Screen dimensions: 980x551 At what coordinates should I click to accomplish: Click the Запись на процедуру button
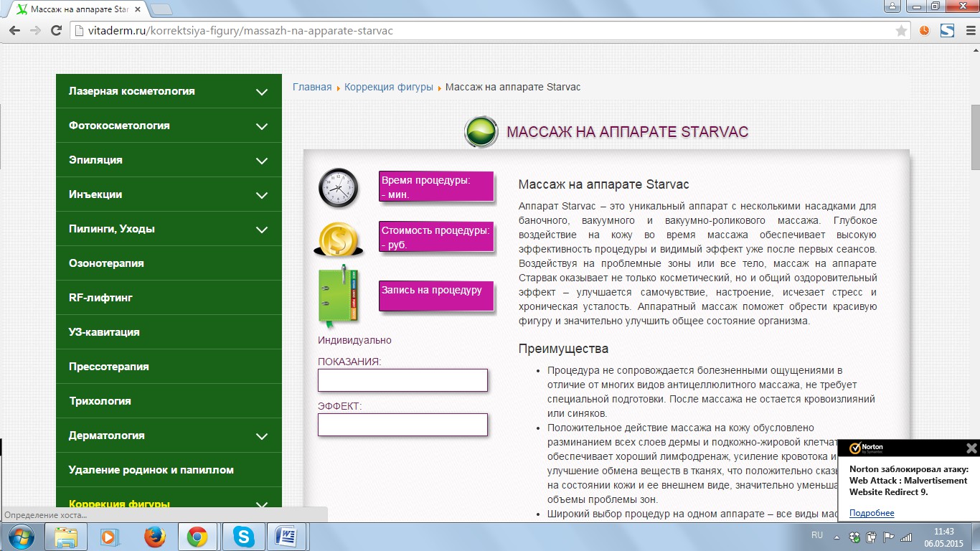pyautogui.click(x=436, y=296)
